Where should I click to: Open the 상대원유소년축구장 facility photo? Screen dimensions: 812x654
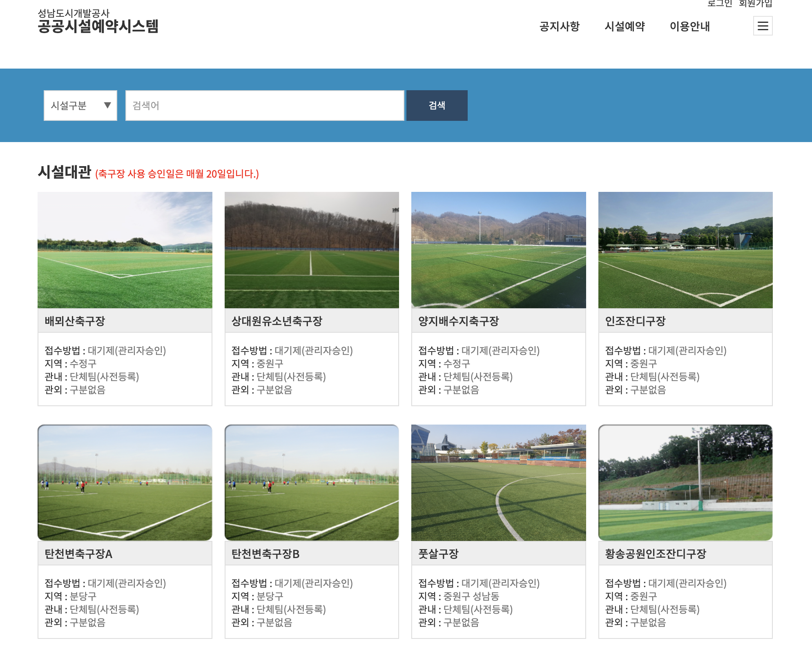pos(312,250)
